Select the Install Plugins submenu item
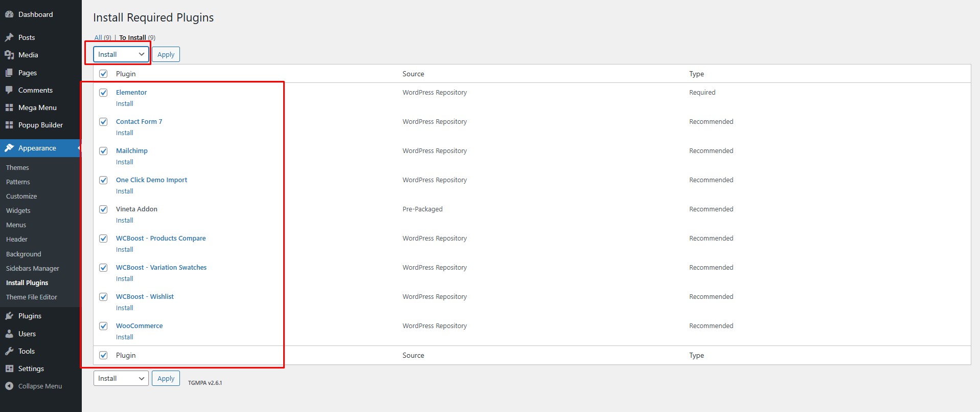This screenshot has width=980, height=412. [x=27, y=283]
